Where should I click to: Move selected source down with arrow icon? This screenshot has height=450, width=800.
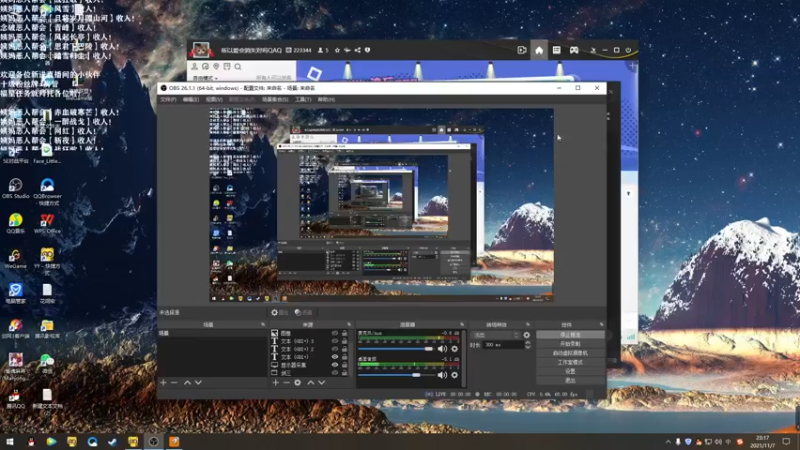coord(322,383)
